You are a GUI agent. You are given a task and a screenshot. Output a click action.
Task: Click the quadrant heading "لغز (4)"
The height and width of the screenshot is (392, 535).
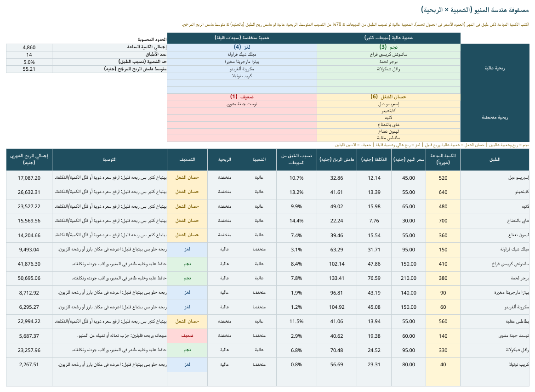coord(242,47)
